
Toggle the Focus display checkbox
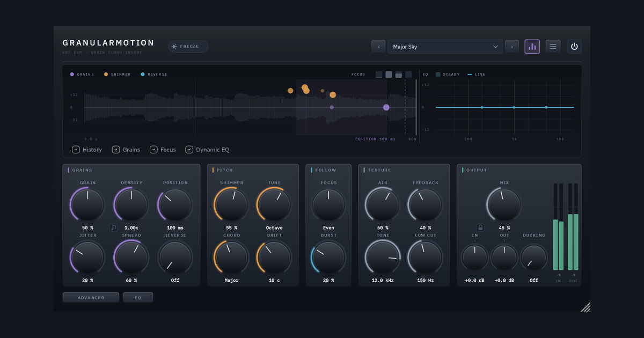point(163,150)
